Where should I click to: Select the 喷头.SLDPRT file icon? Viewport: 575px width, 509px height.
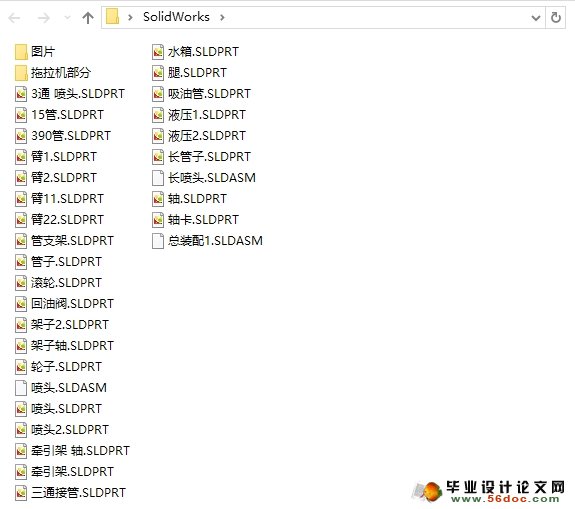pos(21,409)
